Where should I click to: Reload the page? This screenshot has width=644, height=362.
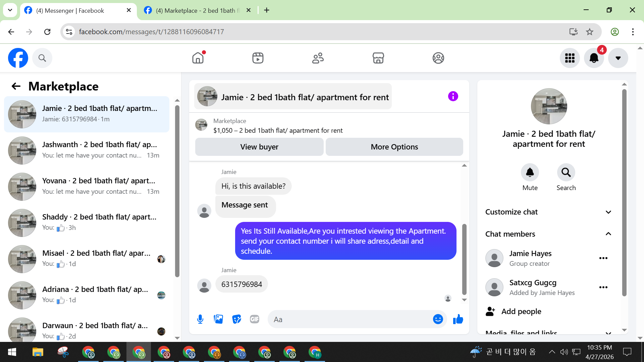coord(47,32)
